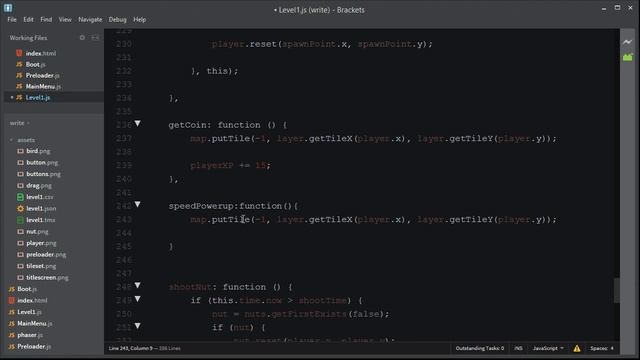Open MainMenu.js in project tree
The image size is (640, 360).
tap(35, 323)
